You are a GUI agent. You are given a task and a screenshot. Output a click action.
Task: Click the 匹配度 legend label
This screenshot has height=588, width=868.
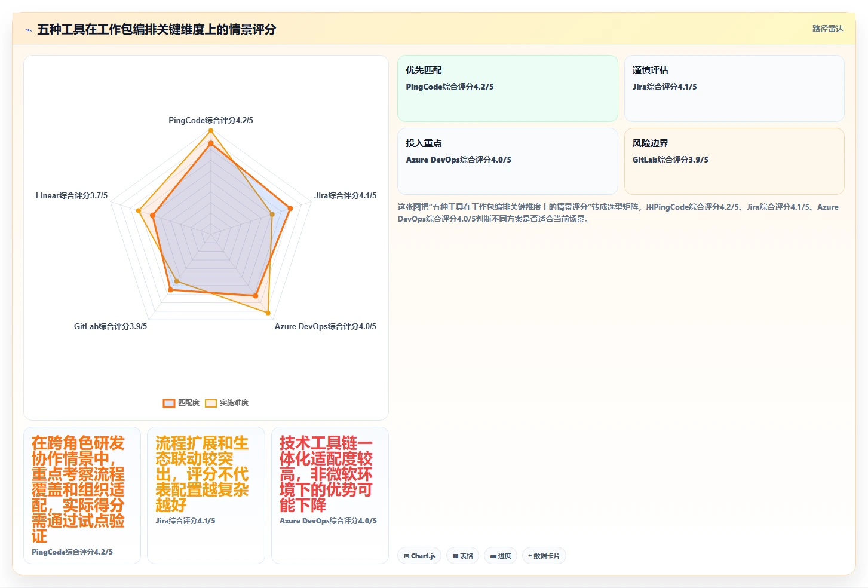189,403
